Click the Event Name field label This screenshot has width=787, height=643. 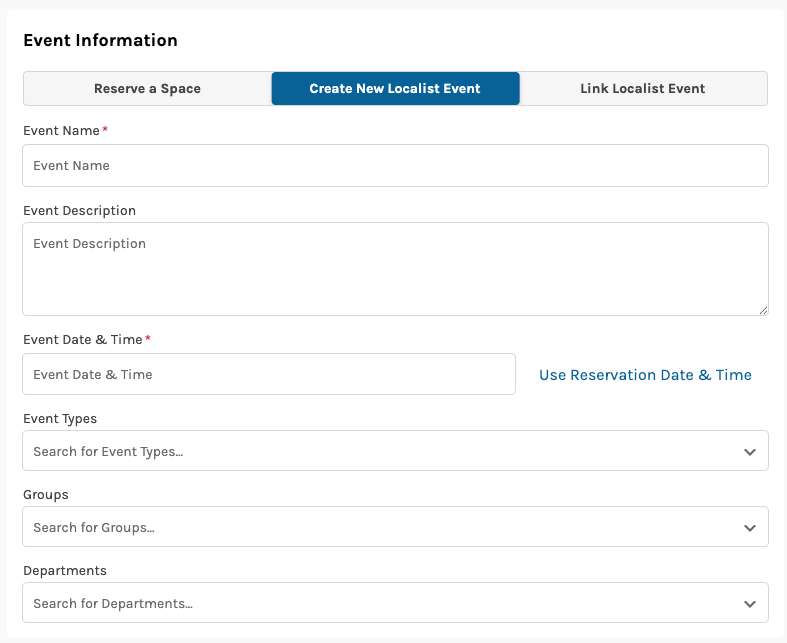tap(61, 131)
